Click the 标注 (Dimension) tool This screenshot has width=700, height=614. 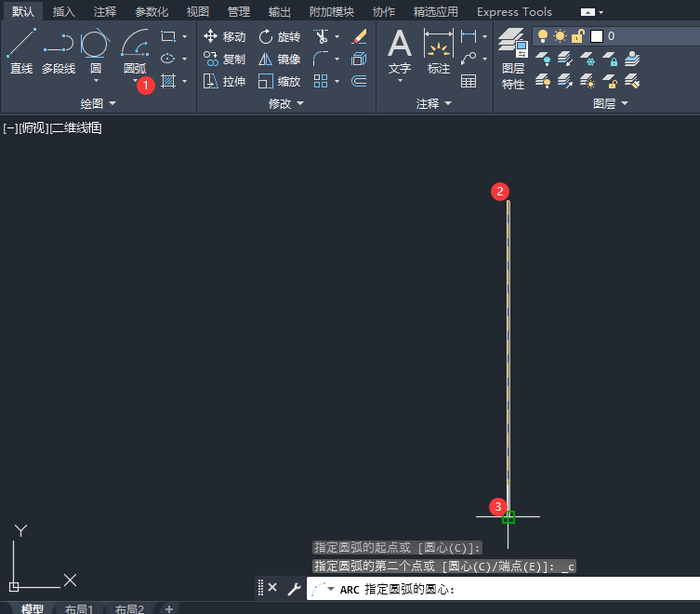click(439, 50)
